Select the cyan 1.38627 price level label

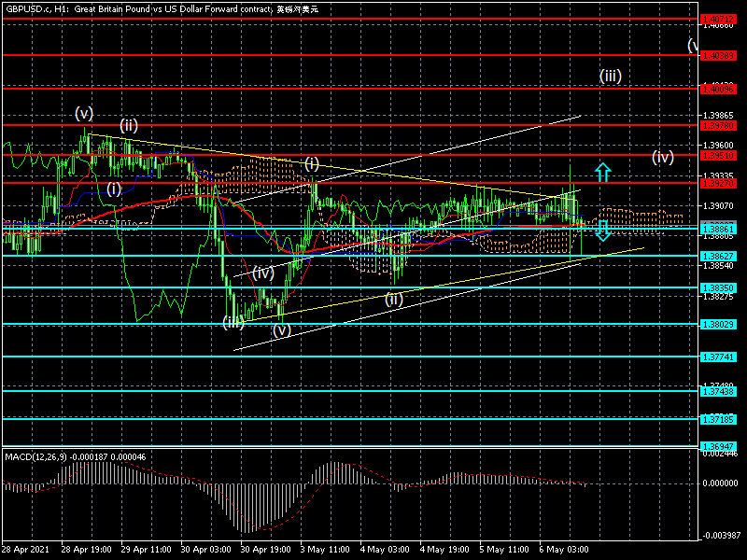click(x=718, y=256)
